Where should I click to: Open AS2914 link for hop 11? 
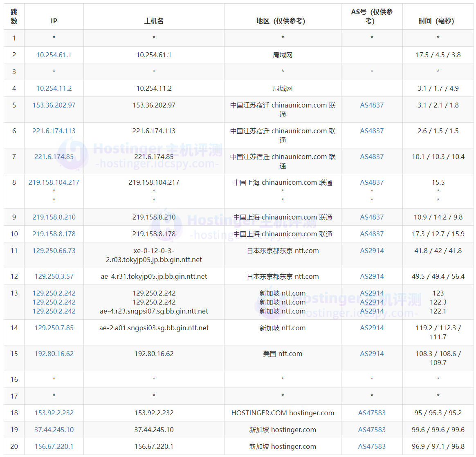point(371,251)
